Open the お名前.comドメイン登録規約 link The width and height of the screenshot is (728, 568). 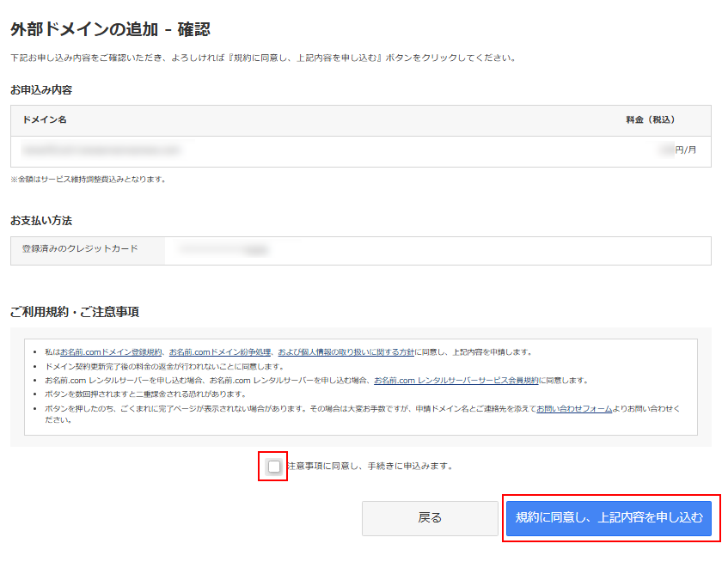tap(111, 352)
